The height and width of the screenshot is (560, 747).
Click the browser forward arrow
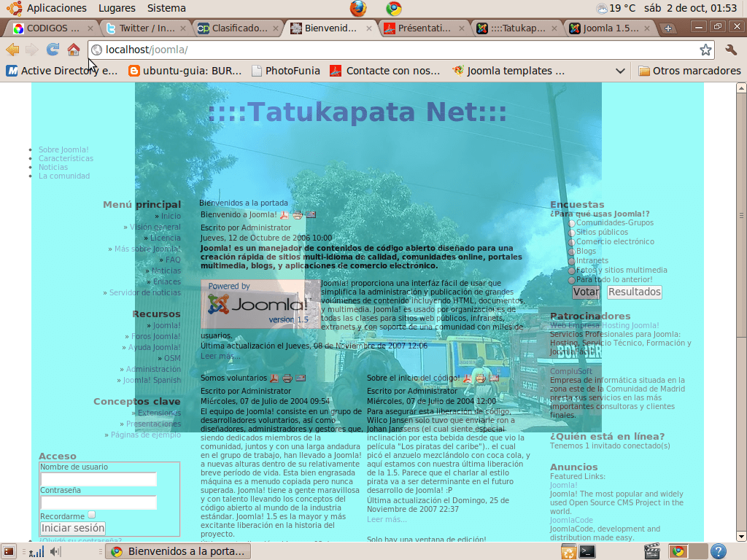(x=32, y=50)
